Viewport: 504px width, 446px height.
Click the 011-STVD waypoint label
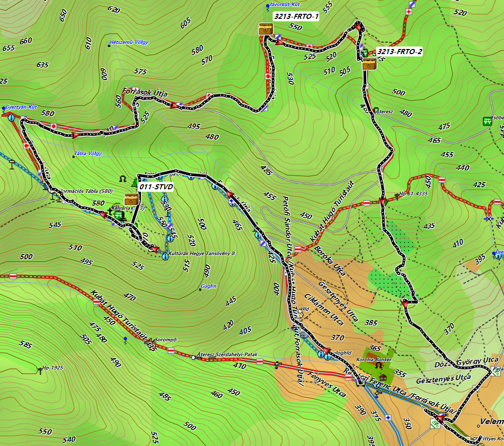(156, 187)
